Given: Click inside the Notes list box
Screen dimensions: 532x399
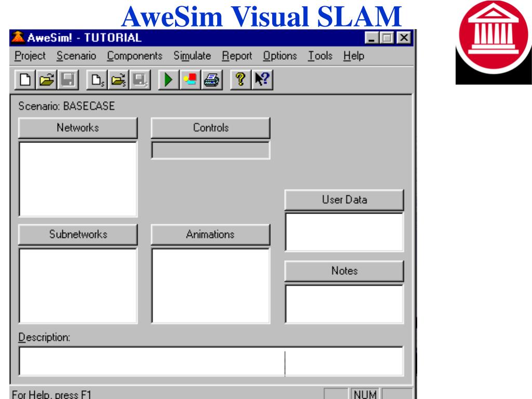Looking at the screenshot, I should (x=344, y=304).
